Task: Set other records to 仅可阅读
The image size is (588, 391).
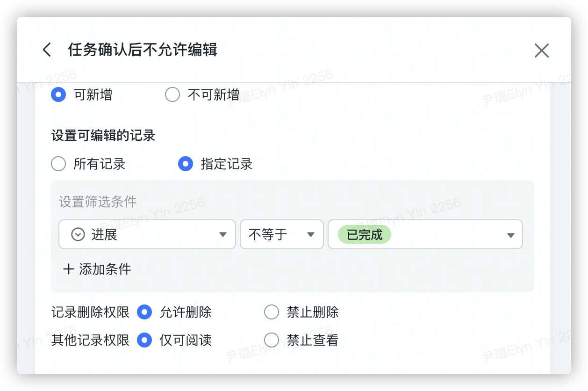Action: tap(144, 340)
